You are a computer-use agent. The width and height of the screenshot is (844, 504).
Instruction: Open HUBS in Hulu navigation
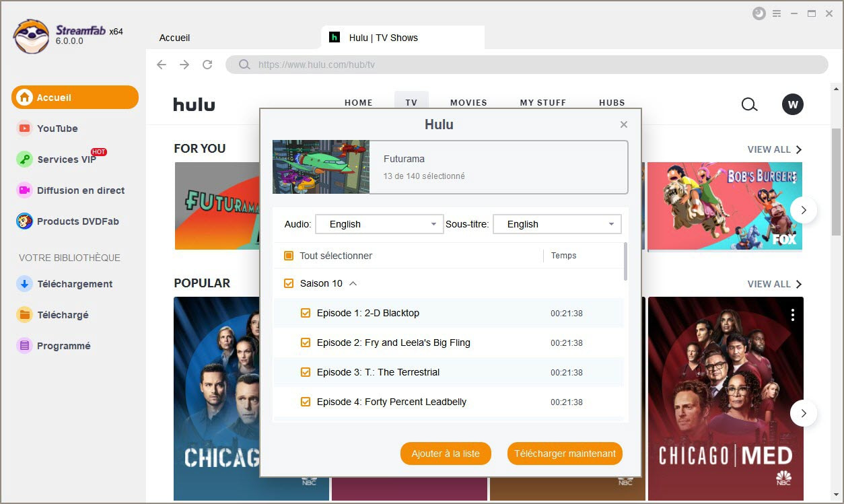click(612, 103)
